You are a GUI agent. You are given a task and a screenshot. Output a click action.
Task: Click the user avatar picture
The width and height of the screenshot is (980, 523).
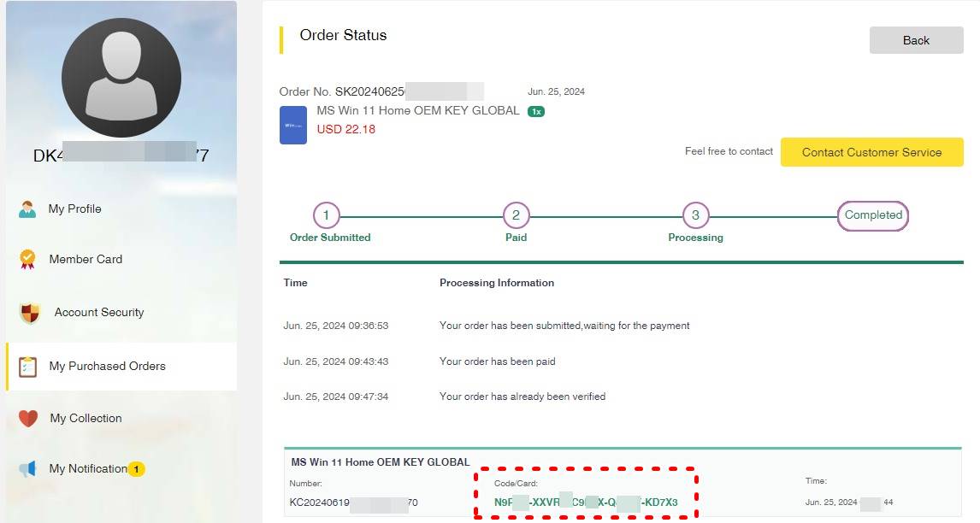click(121, 78)
